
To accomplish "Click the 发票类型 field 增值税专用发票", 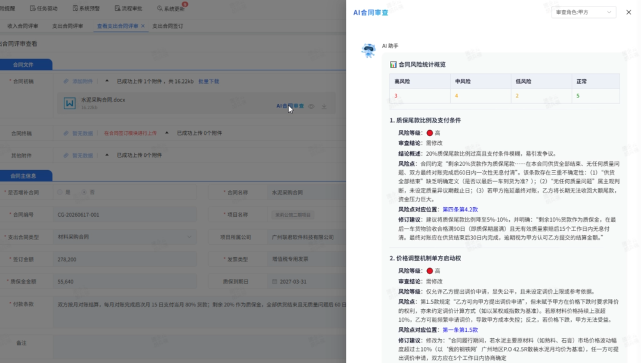I will pos(307,259).
